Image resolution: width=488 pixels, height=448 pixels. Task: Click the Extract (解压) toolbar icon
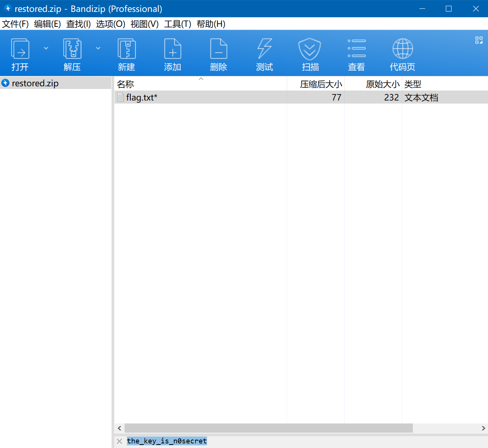pyautogui.click(x=72, y=49)
